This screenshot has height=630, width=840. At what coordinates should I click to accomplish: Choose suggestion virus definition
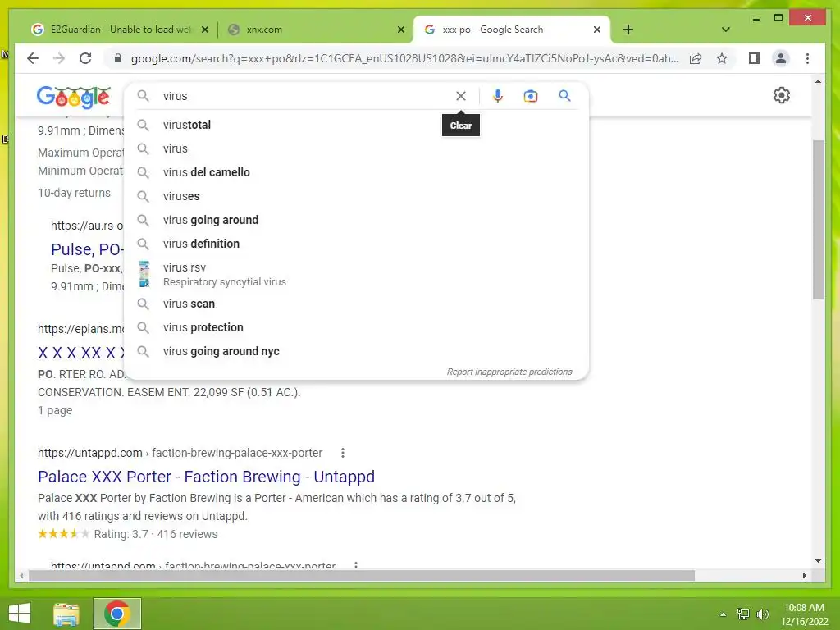[x=356, y=244]
